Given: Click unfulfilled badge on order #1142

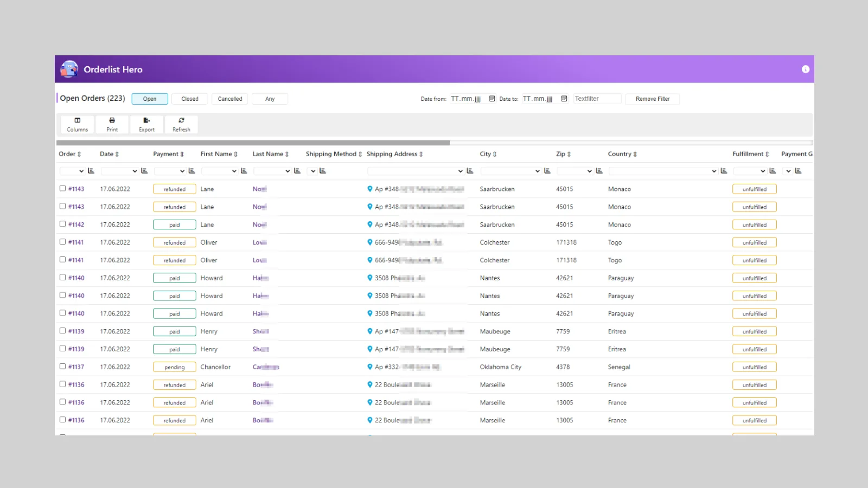Looking at the screenshot, I should 755,224.
